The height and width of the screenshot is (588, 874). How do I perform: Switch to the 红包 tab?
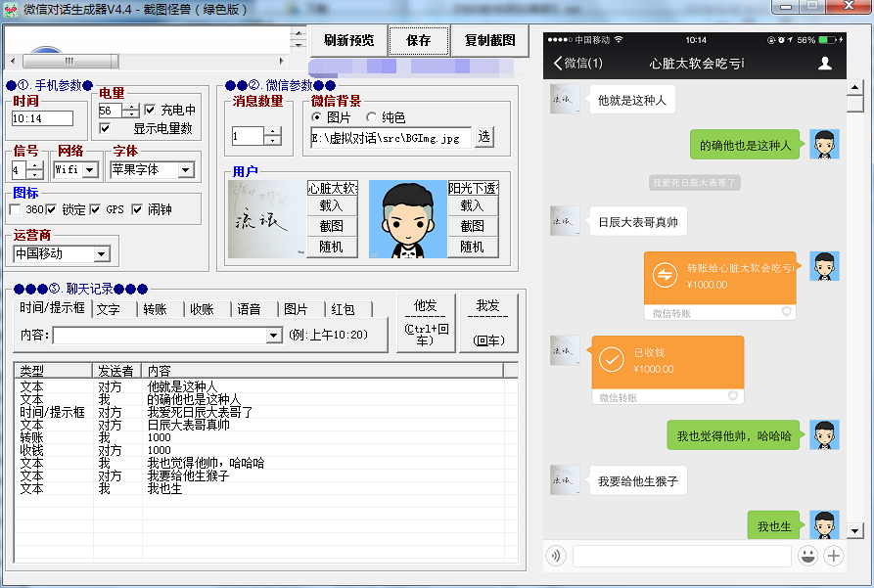point(343,309)
